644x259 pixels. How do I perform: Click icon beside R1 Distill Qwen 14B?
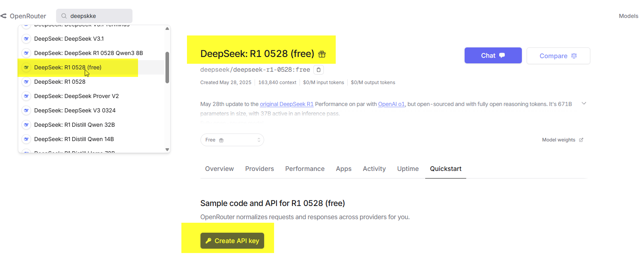(26, 139)
